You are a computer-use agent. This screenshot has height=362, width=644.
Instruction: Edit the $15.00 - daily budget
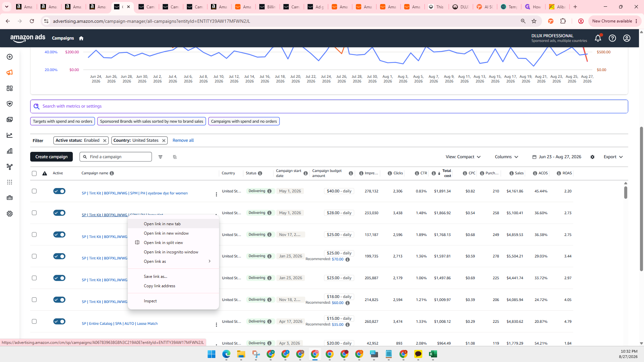(x=339, y=318)
